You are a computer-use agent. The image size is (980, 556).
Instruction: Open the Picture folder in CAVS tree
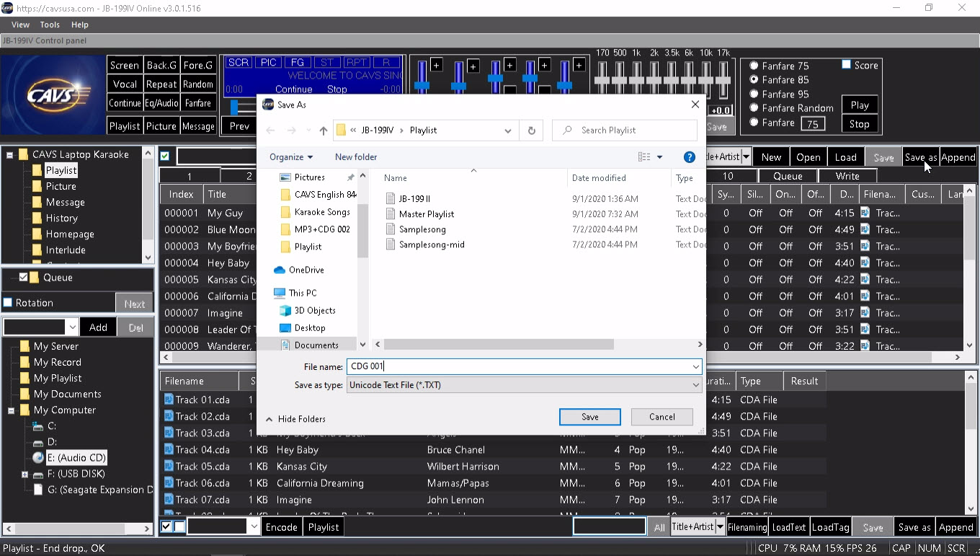53,186
